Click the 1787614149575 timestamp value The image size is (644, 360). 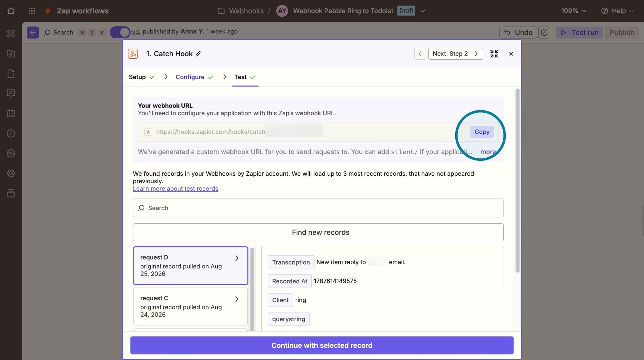click(335, 281)
